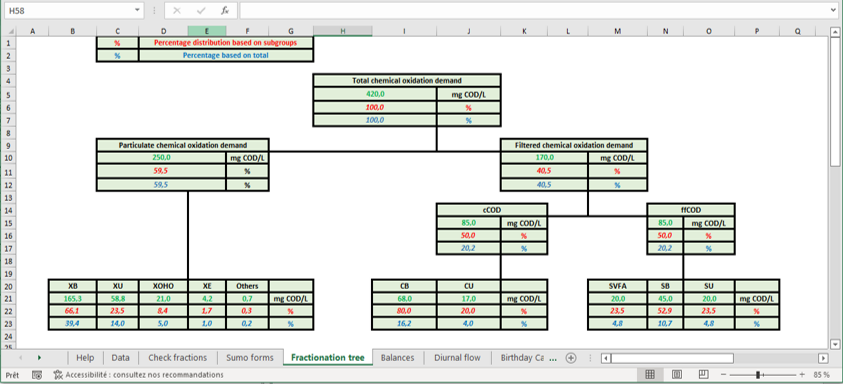Click the sheet tabs overflow ellipsis
The height and width of the screenshot is (384, 843).
point(554,358)
